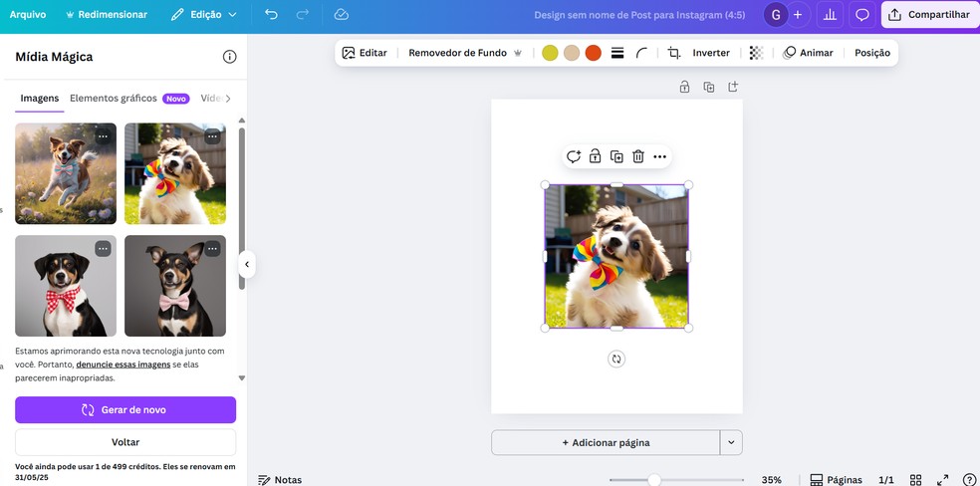This screenshot has height=486, width=980.
Task: Click the Compartilhar button
Action: [x=928, y=15]
